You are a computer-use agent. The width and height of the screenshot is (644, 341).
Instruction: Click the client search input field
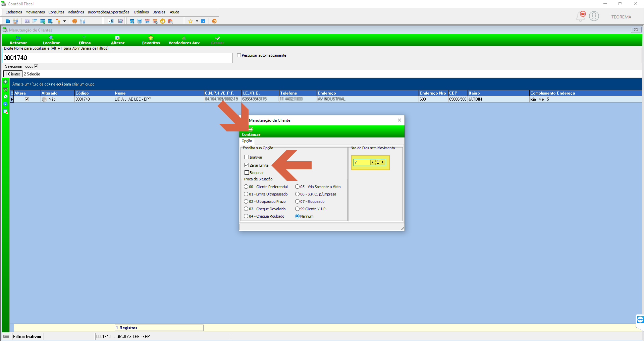click(117, 58)
